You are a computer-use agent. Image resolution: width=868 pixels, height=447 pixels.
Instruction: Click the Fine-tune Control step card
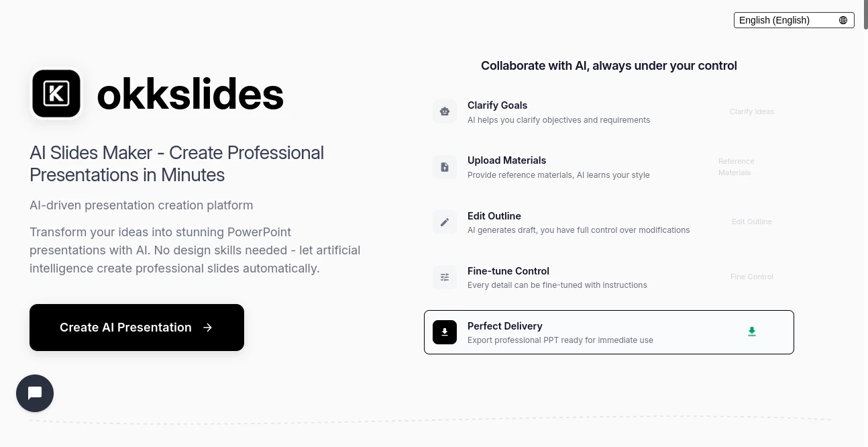[x=609, y=277]
